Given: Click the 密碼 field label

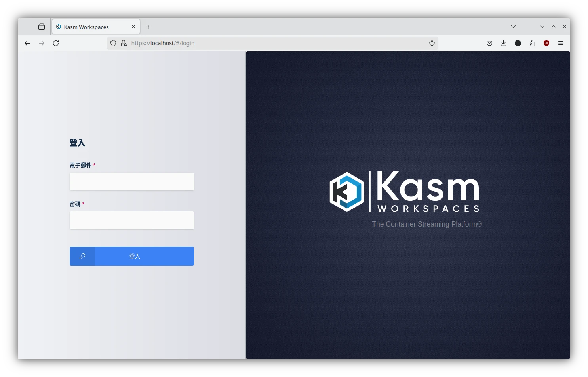Looking at the screenshot, I should 75,204.
